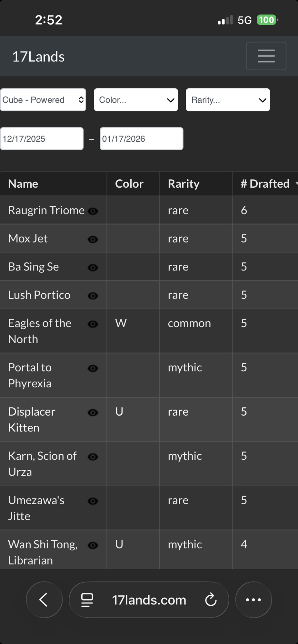Open the hamburger navigation menu
298x644 pixels.
pyautogui.click(x=266, y=56)
